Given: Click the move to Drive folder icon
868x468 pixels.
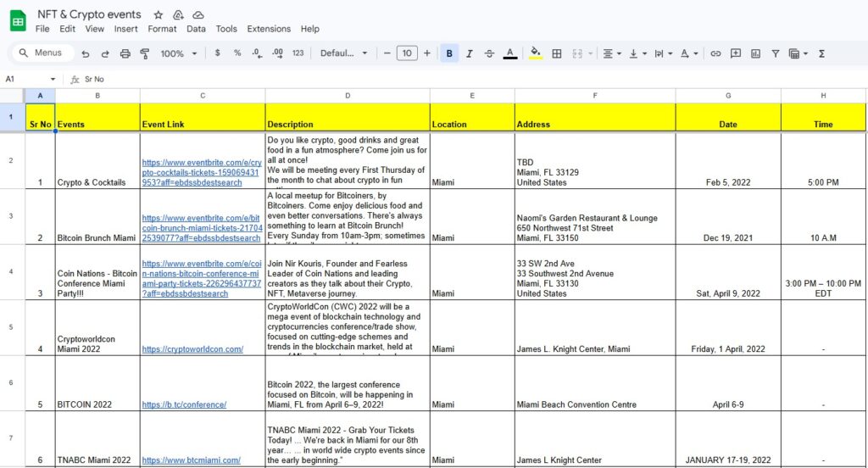Looking at the screenshot, I should point(178,15).
